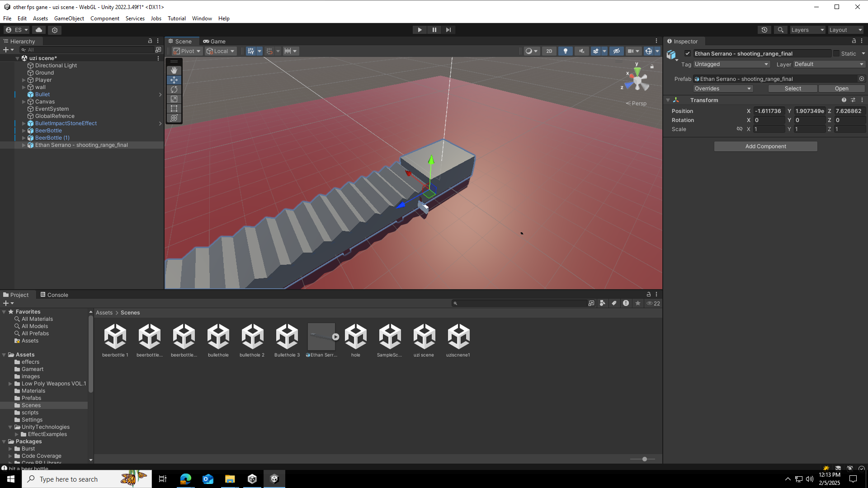Enable the Static checkbox
868x488 pixels.
pos(836,53)
